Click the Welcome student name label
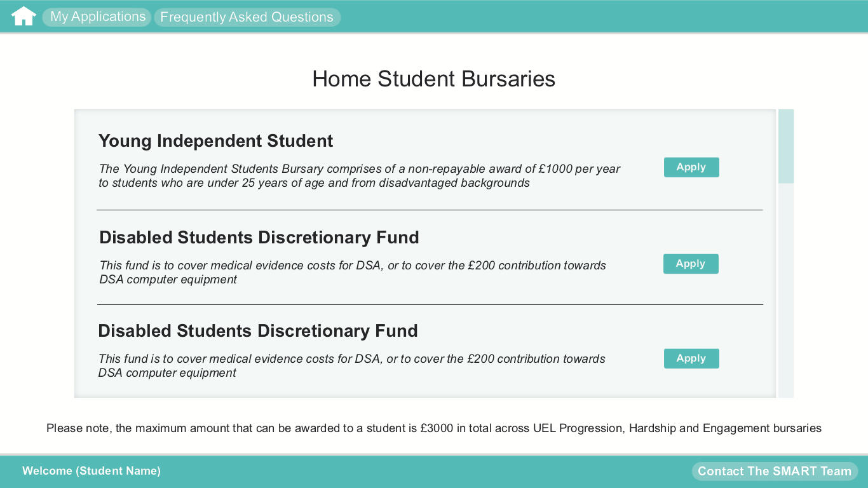The height and width of the screenshot is (488, 868). coord(91,471)
